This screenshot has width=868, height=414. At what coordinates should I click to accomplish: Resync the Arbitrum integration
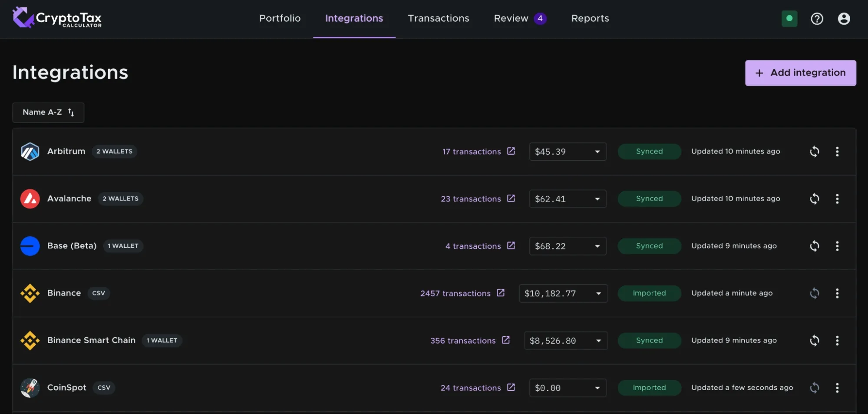pos(815,152)
